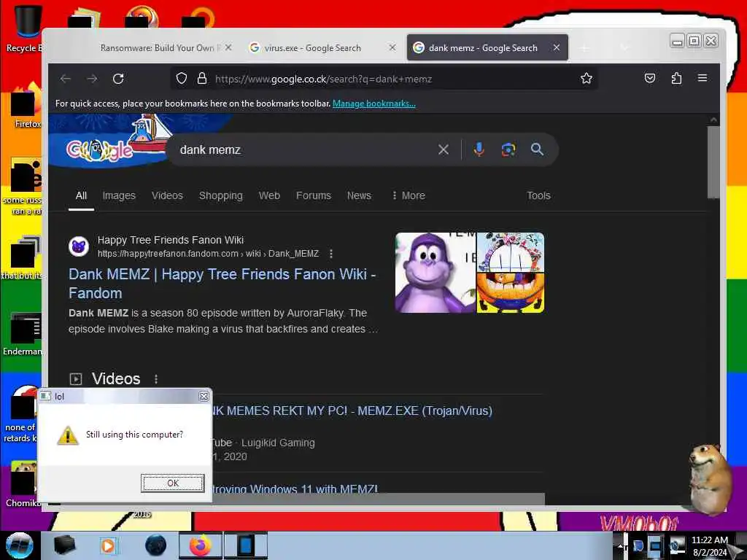Open the list all tabs chevron
The height and width of the screenshot is (560, 747).
(624, 47)
